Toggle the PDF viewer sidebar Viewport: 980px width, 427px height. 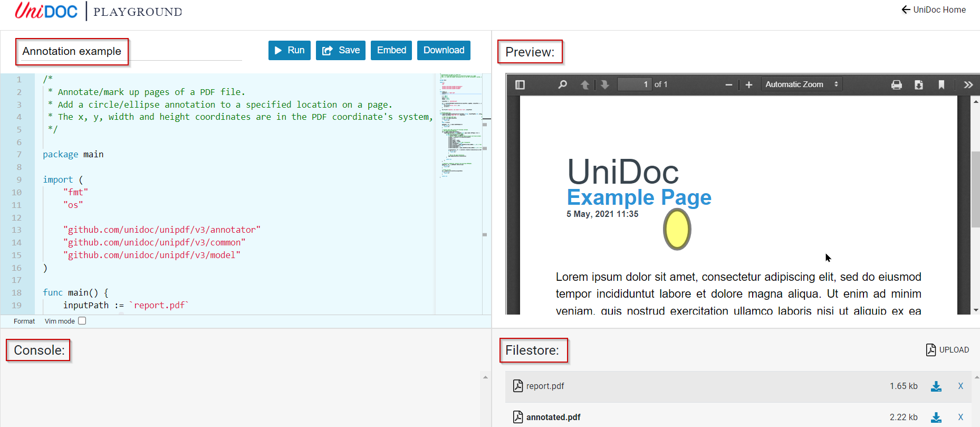click(x=520, y=84)
